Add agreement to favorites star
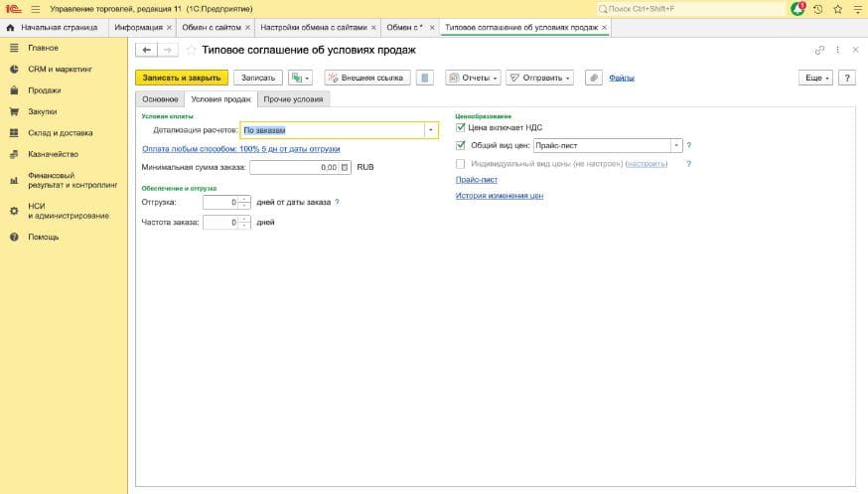Image resolution: width=868 pixels, height=494 pixels. point(191,50)
